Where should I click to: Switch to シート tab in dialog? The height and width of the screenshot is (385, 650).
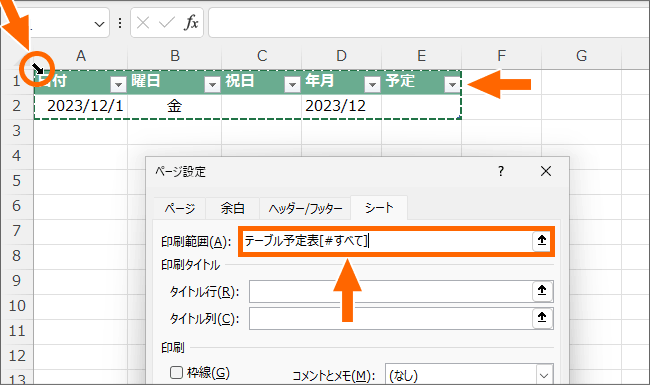pos(379,208)
